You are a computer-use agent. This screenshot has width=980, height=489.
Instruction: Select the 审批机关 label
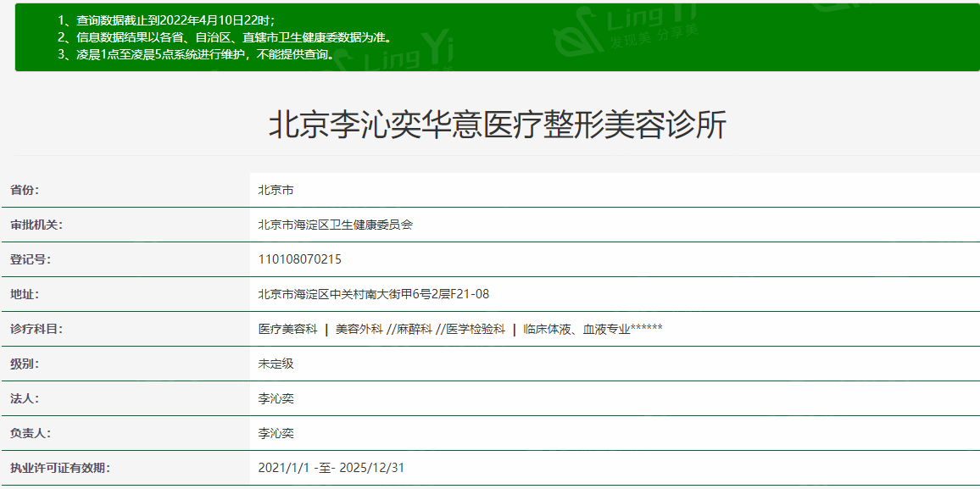click(x=36, y=225)
